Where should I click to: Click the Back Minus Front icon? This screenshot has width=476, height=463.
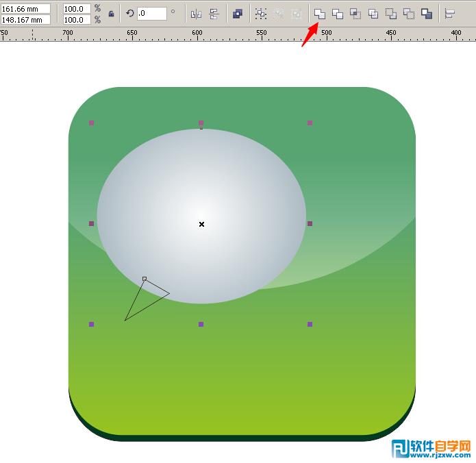pyautogui.click(x=409, y=14)
